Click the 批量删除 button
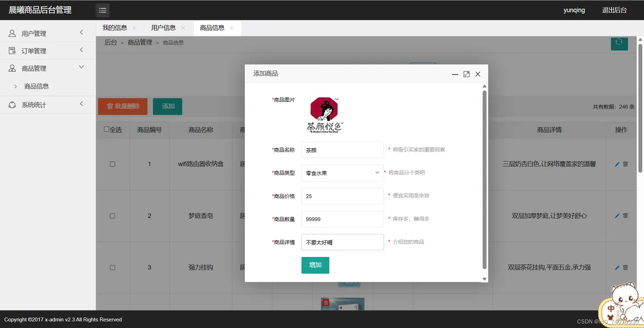This screenshot has height=328, width=644. coord(122,106)
